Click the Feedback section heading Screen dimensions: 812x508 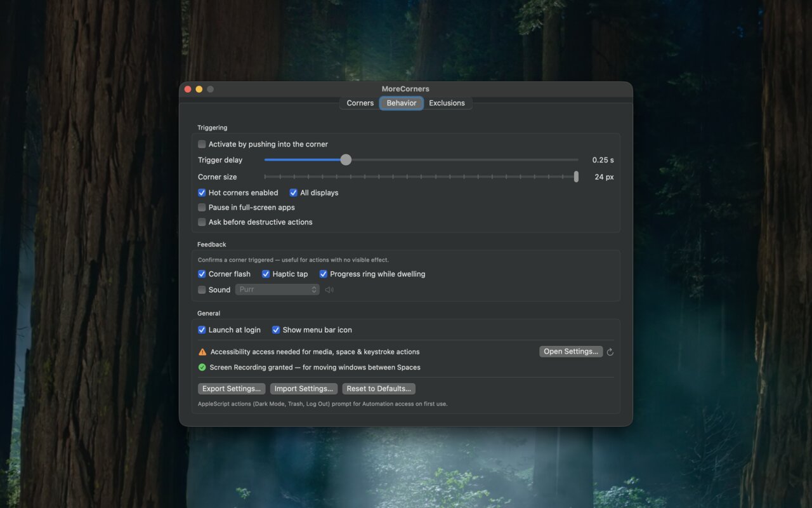(211, 244)
